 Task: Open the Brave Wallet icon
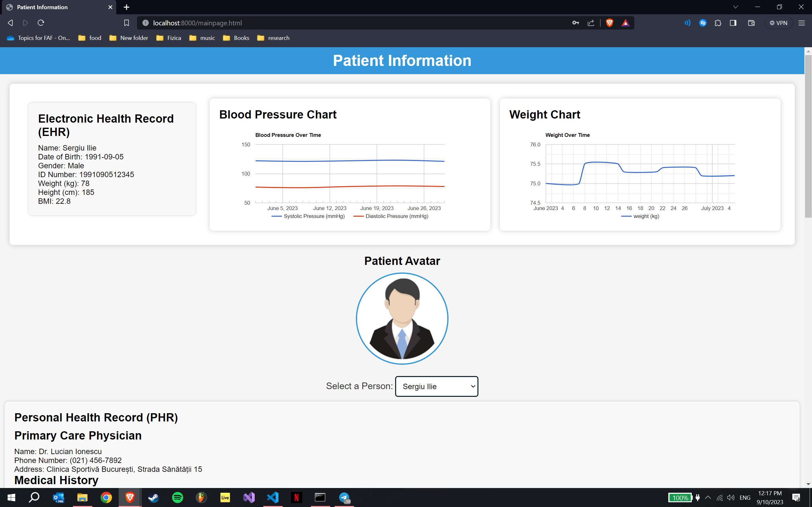[x=751, y=23]
